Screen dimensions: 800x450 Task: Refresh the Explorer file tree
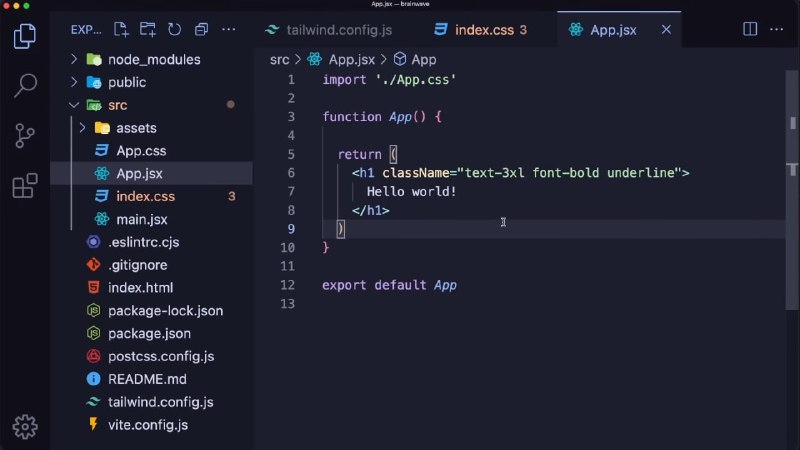point(174,30)
